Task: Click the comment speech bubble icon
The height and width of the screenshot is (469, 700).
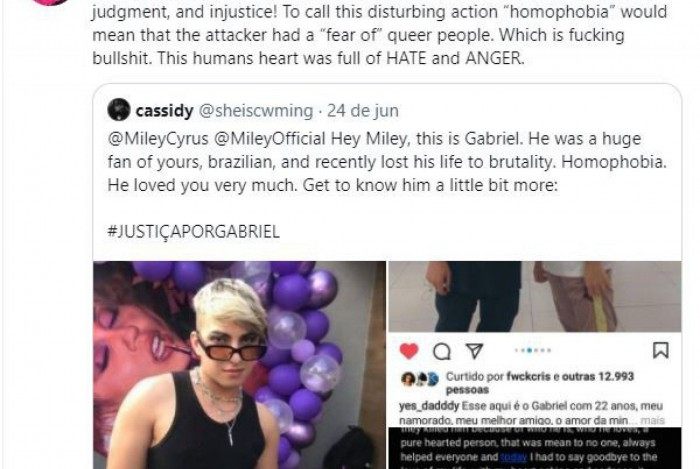Action: 442,352
